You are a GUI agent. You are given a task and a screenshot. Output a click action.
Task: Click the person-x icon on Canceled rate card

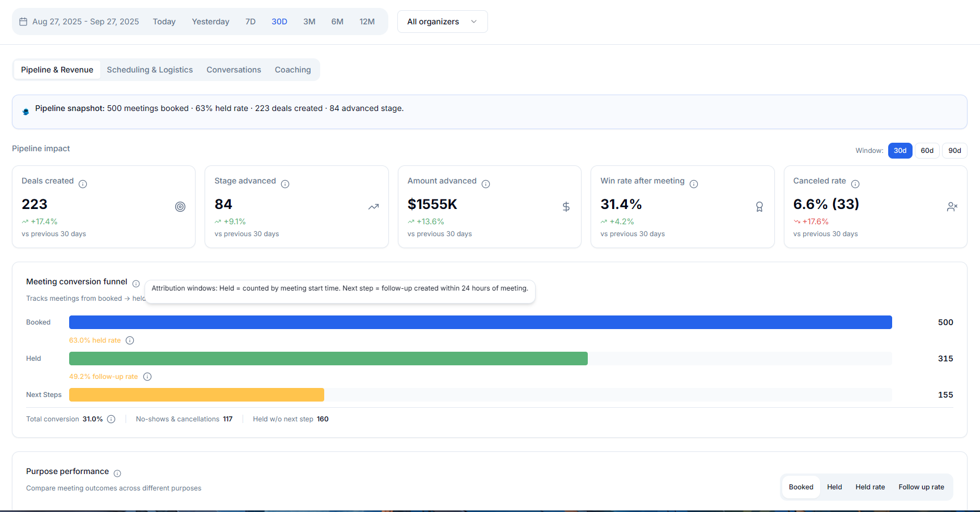tap(952, 207)
